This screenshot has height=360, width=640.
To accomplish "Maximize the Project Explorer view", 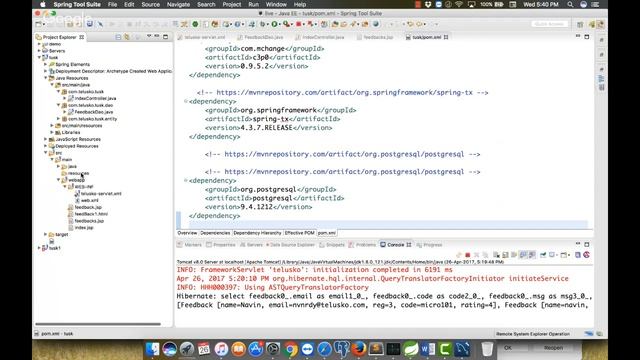I will point(166,37).
